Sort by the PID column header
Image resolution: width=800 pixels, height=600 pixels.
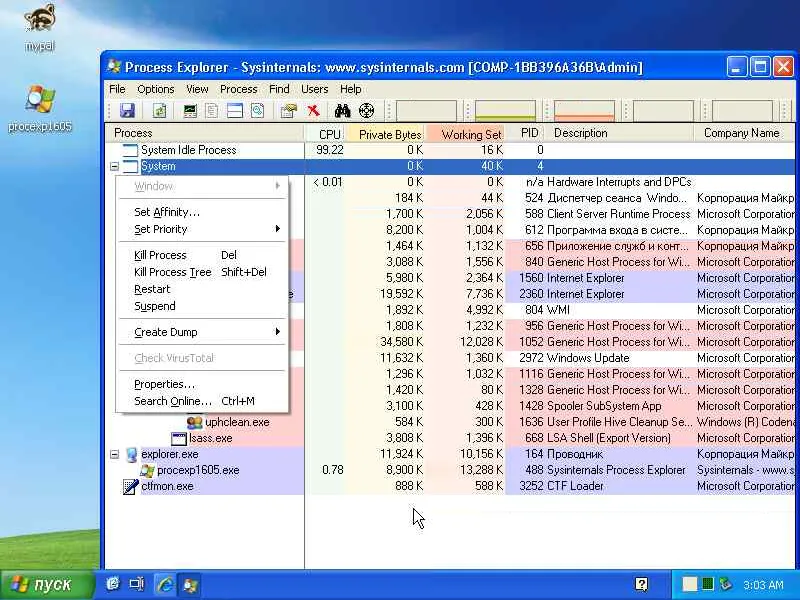pos(525,133)
